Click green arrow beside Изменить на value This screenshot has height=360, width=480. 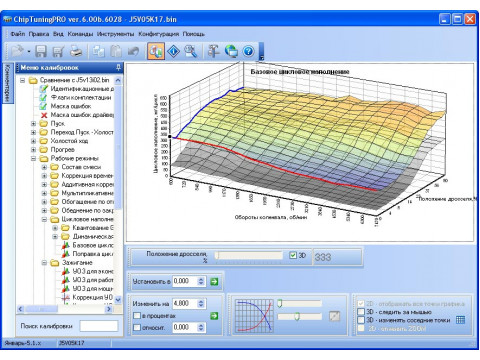[x=214, y=316]
